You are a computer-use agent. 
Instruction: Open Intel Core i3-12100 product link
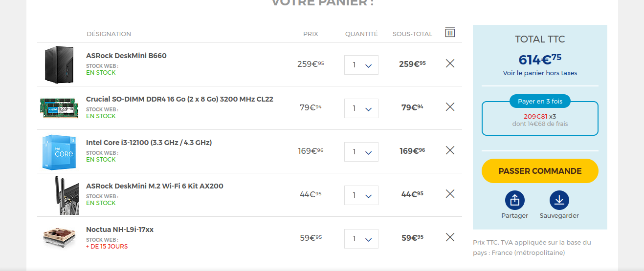point(149,143)
